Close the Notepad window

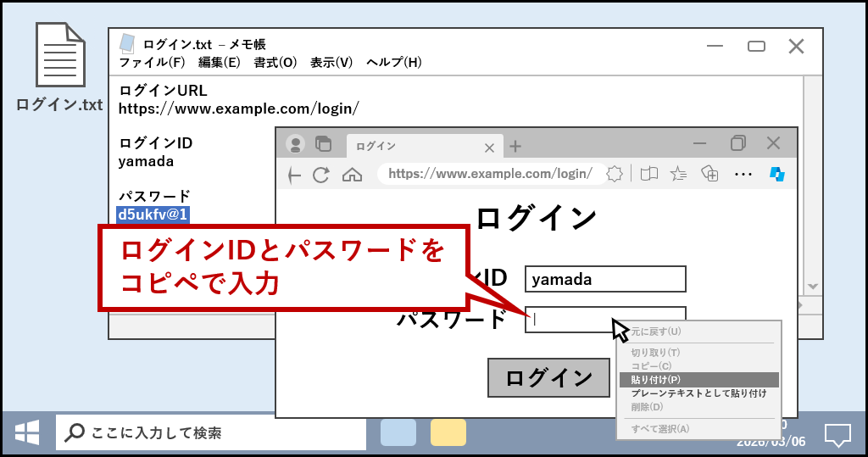pyautogui.click(x=796, y=46)
